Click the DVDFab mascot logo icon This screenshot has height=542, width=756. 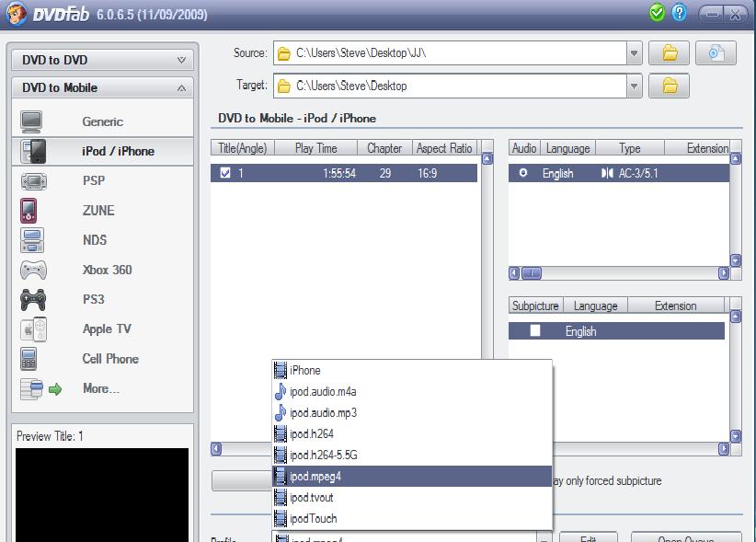16,14
